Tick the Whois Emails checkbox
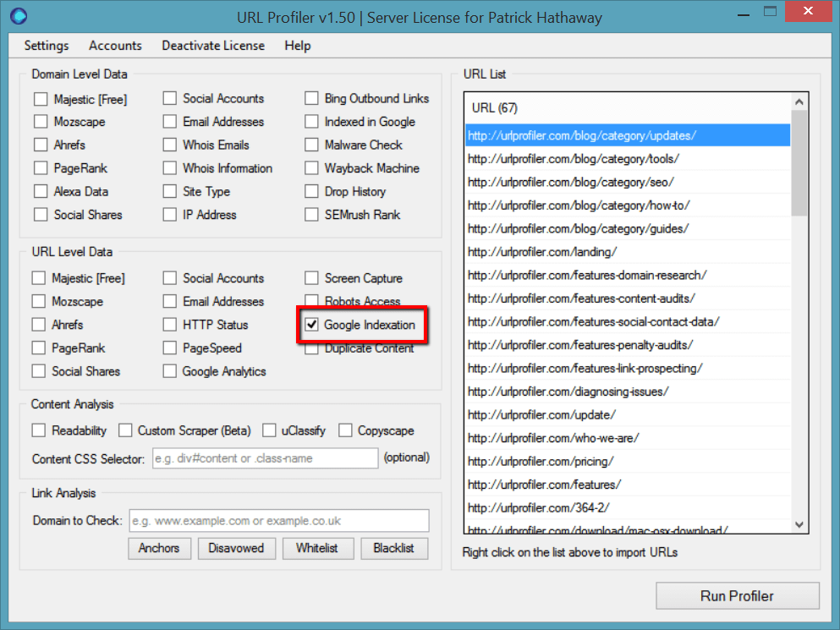The image size is (840, 630). pos(170,145)
